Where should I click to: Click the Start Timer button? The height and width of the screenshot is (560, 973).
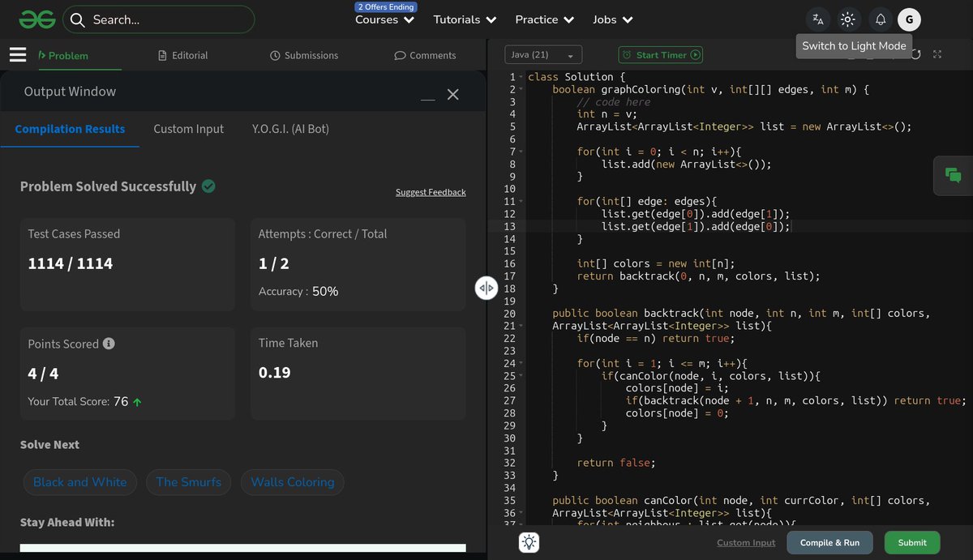[x=661, y=54]
